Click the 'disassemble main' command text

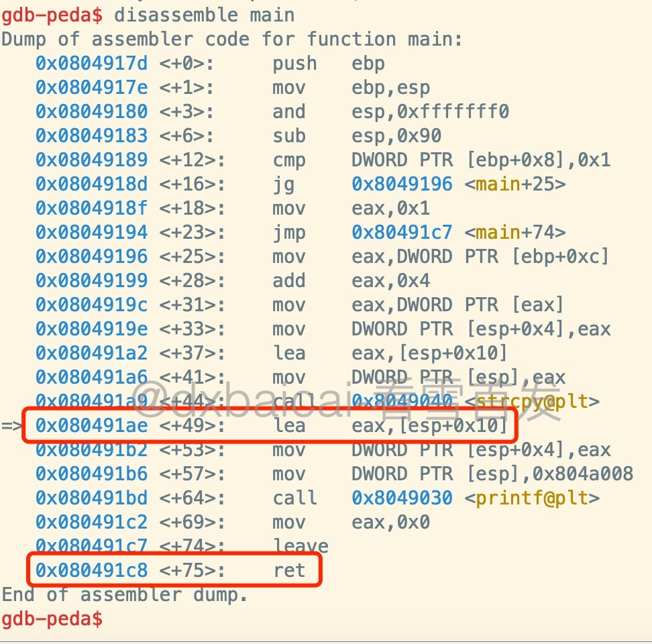coord(204,15)
